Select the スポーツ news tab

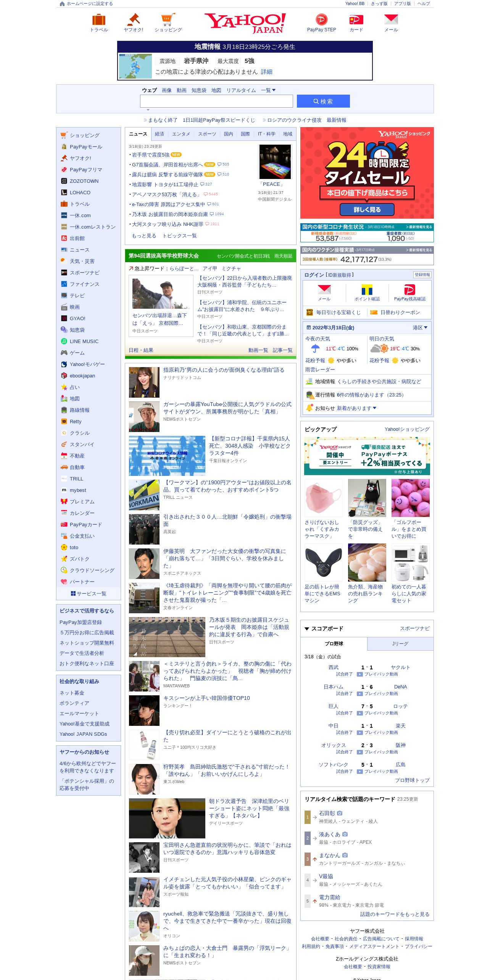click(207, 134)
